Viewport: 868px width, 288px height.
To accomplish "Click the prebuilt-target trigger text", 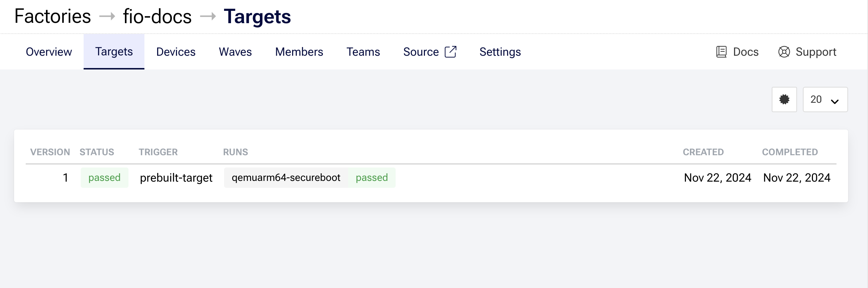I will pyautogui.click(x=176, y=178).
